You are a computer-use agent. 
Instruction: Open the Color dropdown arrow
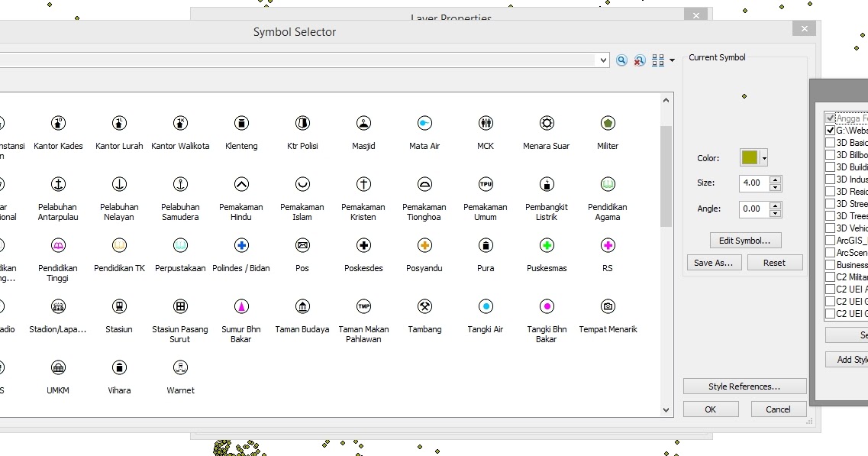tap(763, 158)
